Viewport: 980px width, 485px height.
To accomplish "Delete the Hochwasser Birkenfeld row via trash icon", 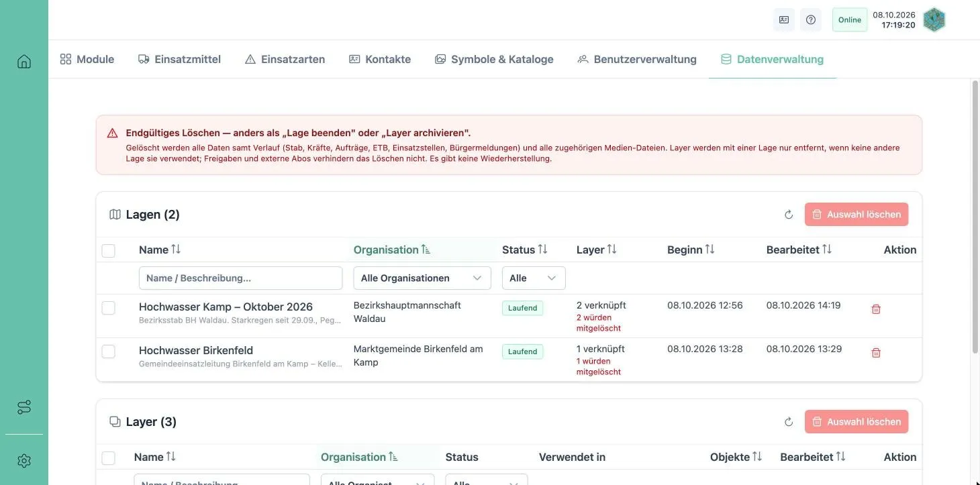I will coord(876,353).
